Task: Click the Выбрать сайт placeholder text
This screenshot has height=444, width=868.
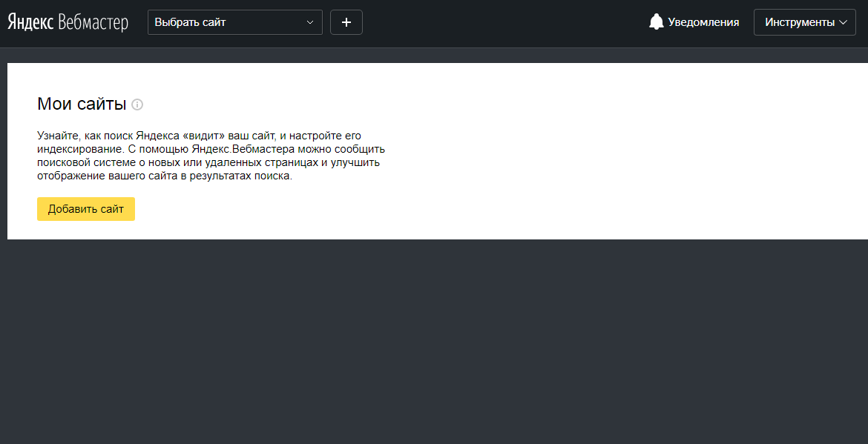Action: tap(190, 22)
